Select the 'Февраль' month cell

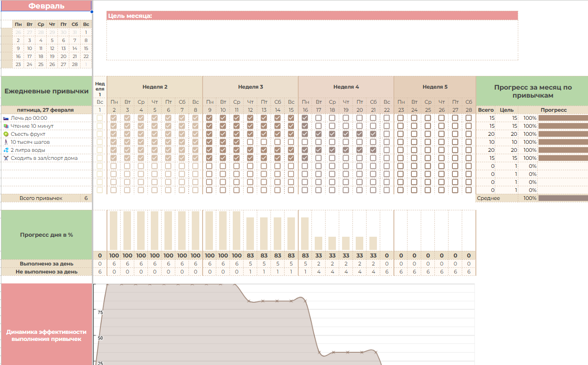click(46, 6)
